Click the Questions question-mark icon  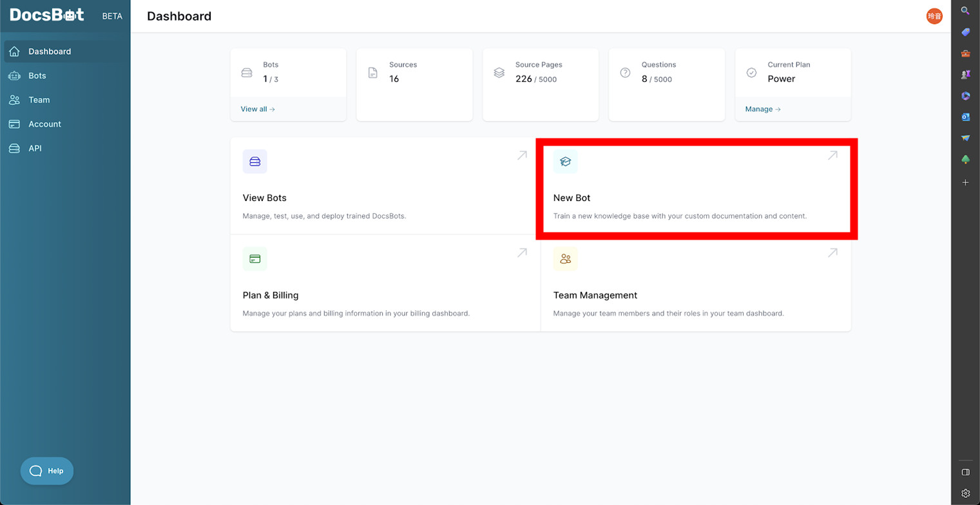pos(625,73)
